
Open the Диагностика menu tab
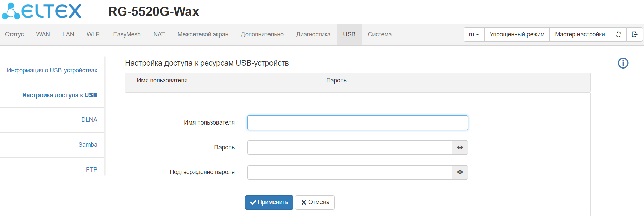click(313, 34)
